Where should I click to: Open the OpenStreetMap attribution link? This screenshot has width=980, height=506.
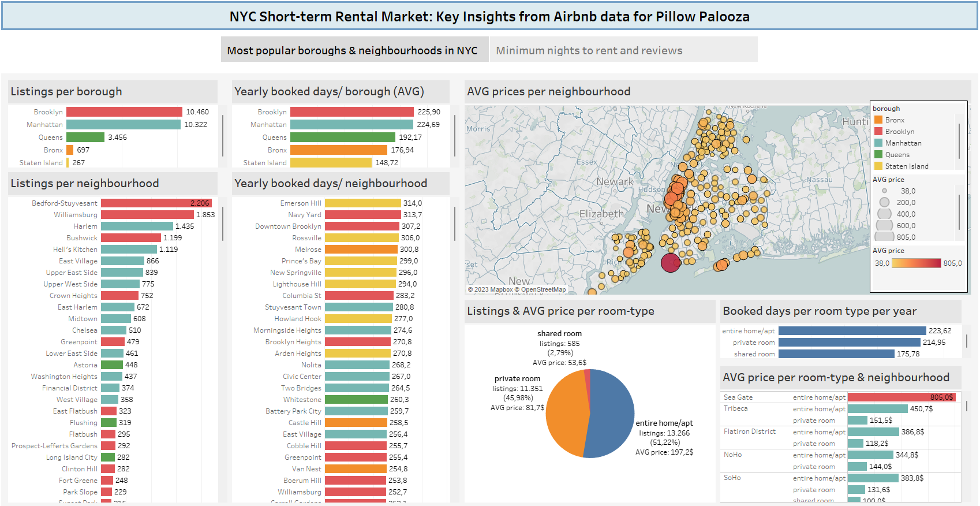[543, 290]
